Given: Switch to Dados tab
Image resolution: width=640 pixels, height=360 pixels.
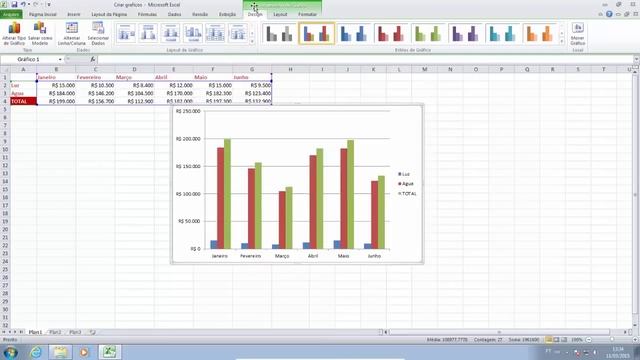Looking at the screenshot, I should click(175, 14).
